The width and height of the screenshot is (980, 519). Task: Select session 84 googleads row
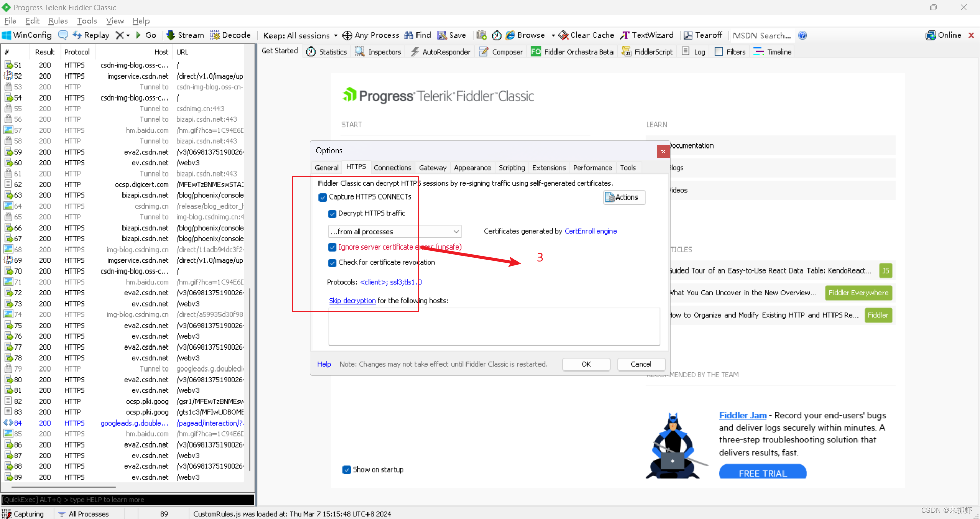coord(124,423)
